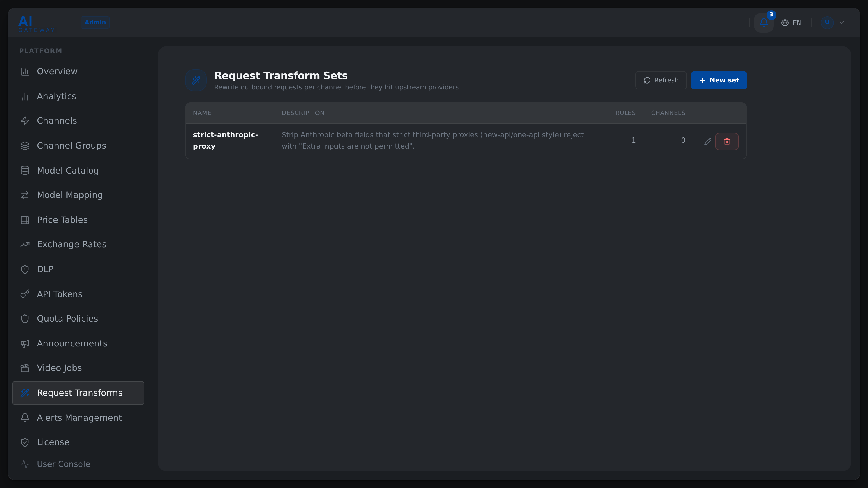Open Model Mapping

(x=78, y=195)
